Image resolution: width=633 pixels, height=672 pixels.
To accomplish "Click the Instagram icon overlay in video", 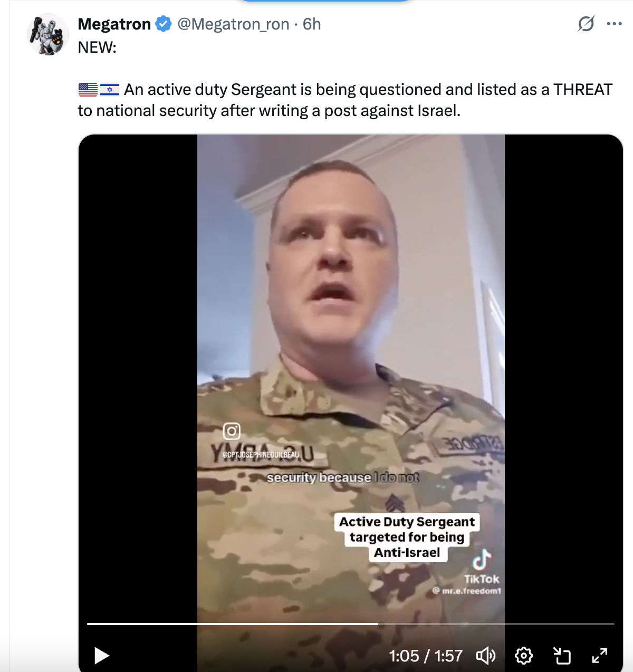I will point(232,431).
